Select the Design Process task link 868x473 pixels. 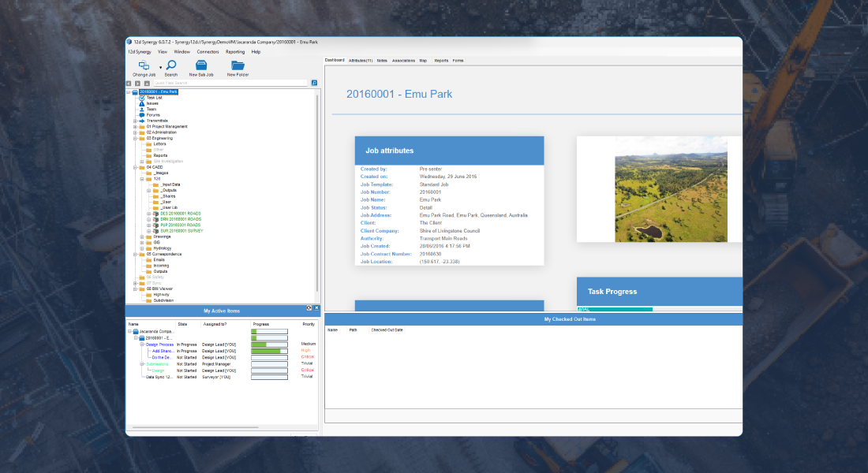(x=159, y=345)
